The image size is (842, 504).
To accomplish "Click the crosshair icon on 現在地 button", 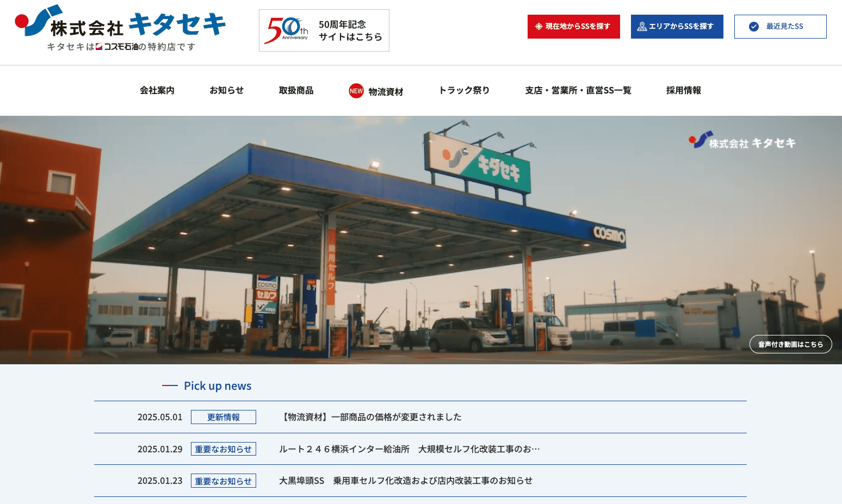I will pos(538,27).
